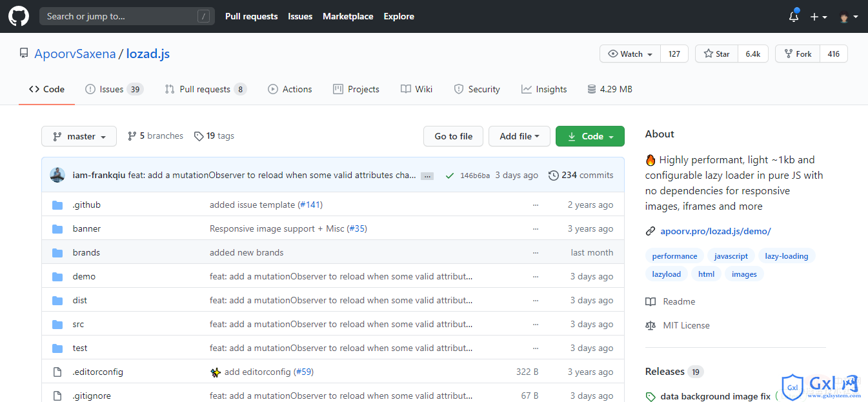868x402 pixels.
Task: Click the repository book icon beside ApoorvSaxena
Action: click(x=24, y=54)
